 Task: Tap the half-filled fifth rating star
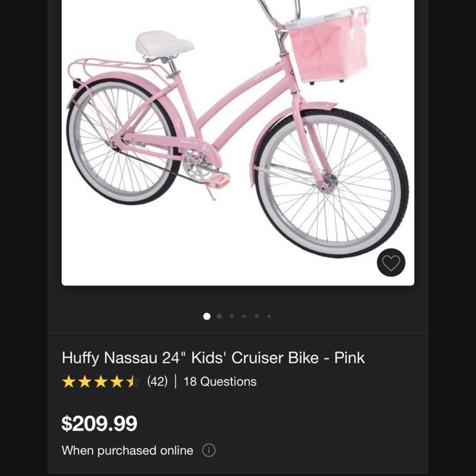click(133, 382)
